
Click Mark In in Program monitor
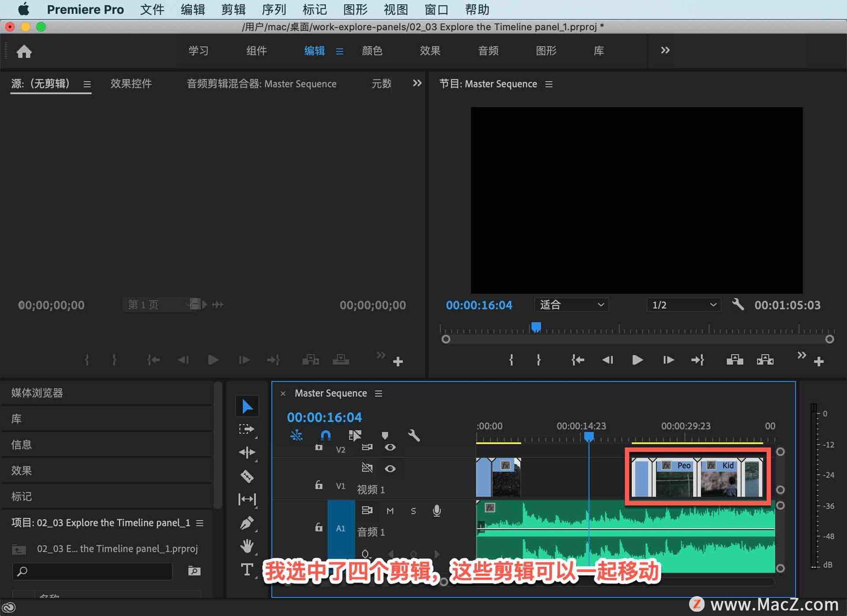pyautogui.click(x=511, y=360)
